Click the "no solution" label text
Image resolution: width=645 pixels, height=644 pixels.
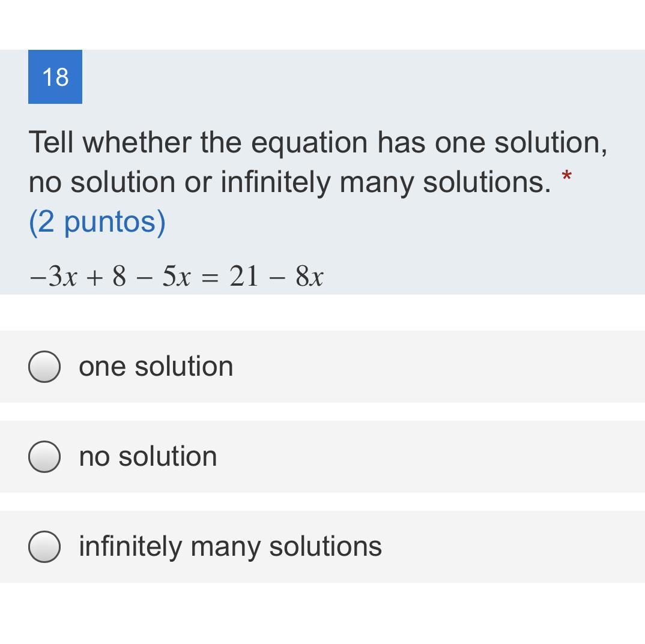[x=148, y=456]
